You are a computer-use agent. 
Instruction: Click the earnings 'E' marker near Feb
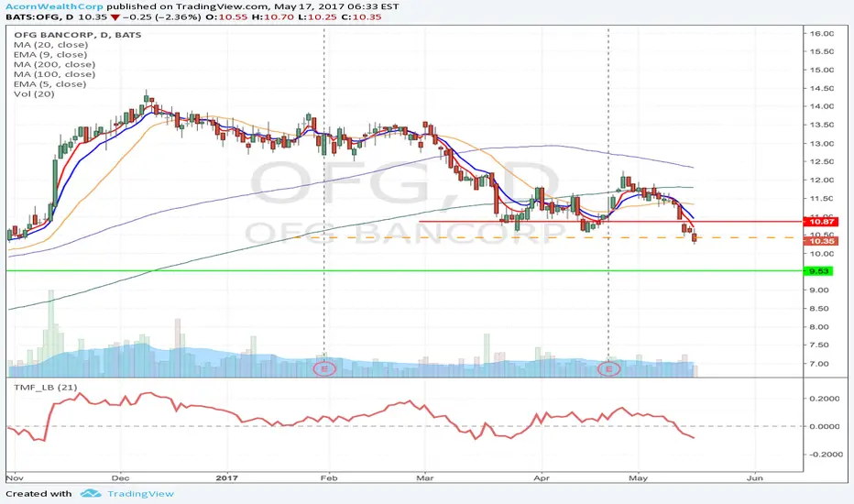(x=324, y=369)
